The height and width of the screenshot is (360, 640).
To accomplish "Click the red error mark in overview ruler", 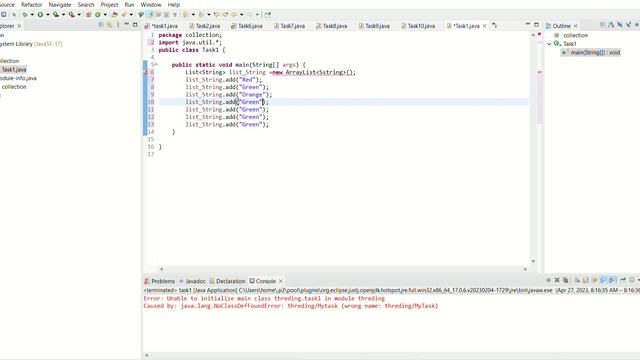I will click(540, 72).
